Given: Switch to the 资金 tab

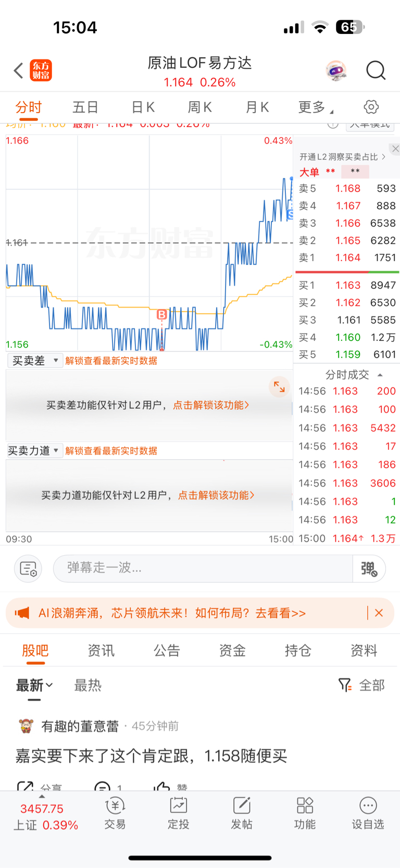Looking at the screenshot, I should (x=232, y=651).
